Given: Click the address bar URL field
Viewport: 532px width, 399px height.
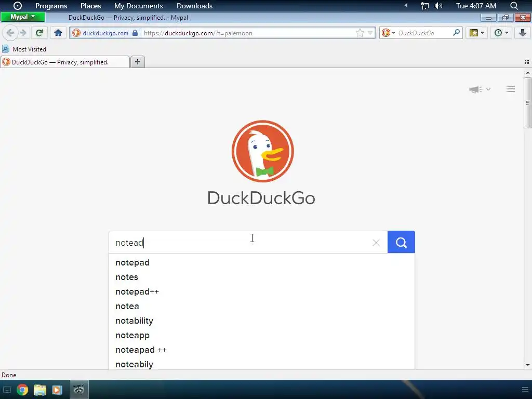Looking at the screenshot, I should click(248, 33).
